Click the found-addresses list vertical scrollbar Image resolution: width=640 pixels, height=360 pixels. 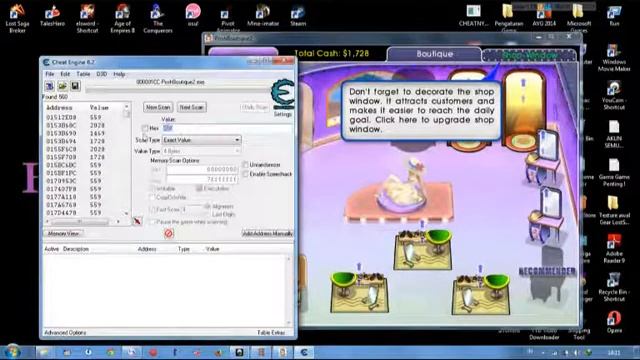click(x=127, y=159)
